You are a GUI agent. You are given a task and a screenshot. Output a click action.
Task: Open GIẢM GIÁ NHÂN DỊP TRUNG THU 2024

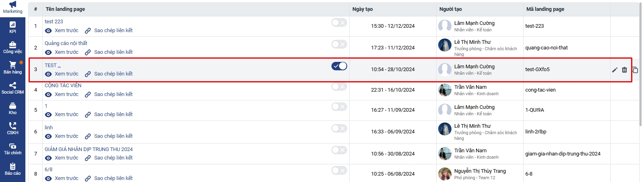click(x=89, y=149)
